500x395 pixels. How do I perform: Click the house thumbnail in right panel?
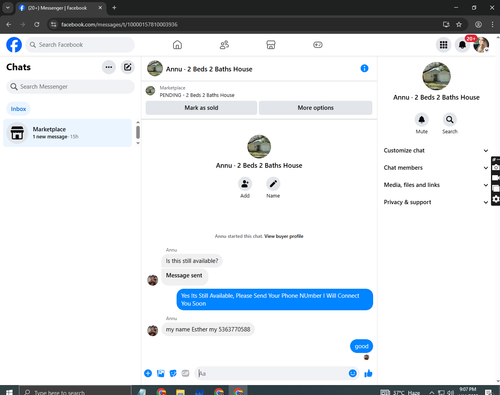click(x=436, y=76)
